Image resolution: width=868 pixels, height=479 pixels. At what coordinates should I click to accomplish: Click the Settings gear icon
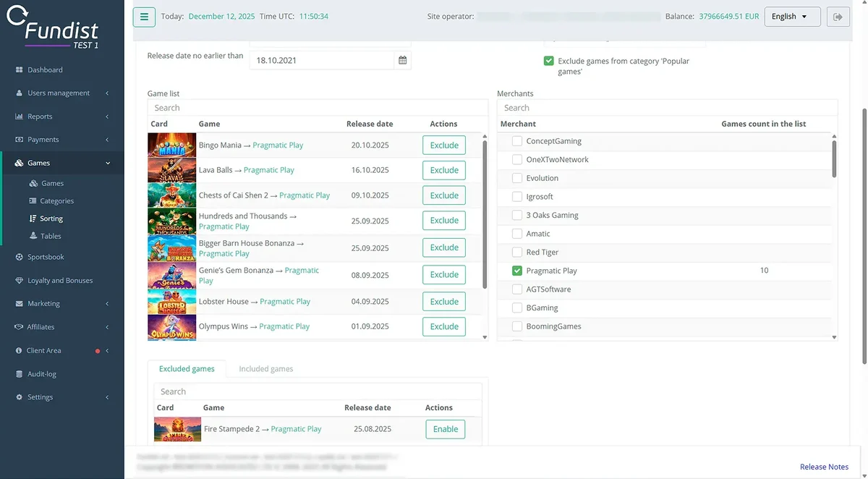20,397
